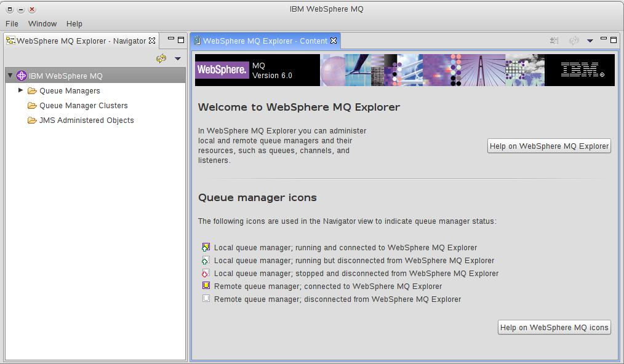Click the 'Queue manager icons' heading
Viewport: 624px width, 364px height.
click(x=257, y=197)
